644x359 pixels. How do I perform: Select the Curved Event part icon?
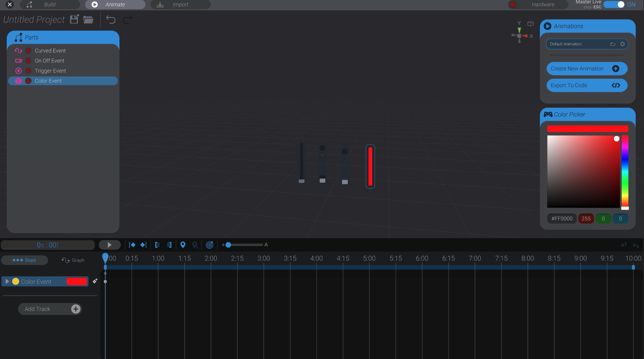18,50
